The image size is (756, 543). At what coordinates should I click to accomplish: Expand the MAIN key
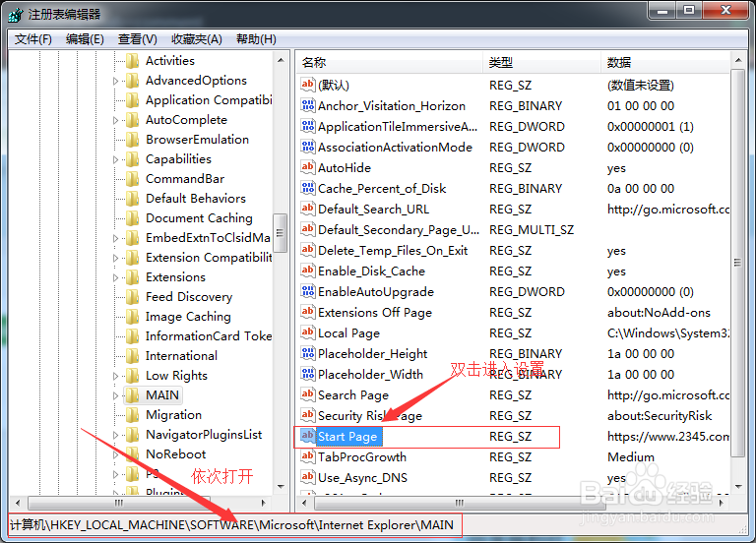(x=116, y=395)
